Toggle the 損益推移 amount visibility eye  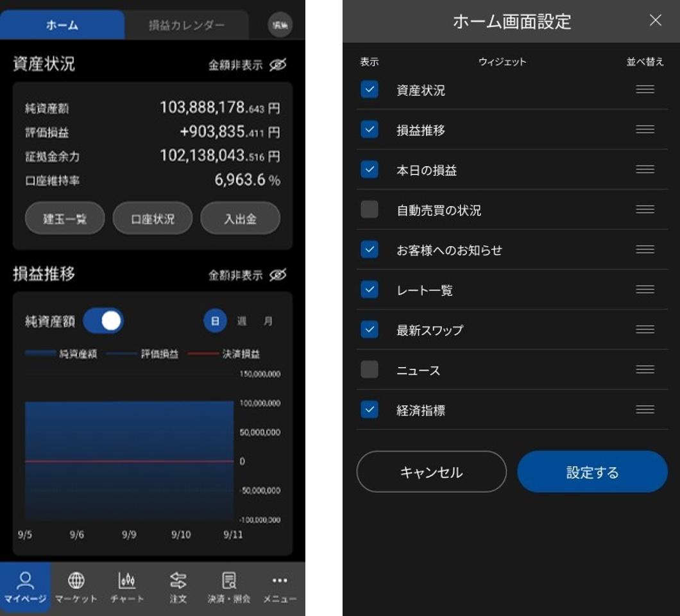(276, 275)
